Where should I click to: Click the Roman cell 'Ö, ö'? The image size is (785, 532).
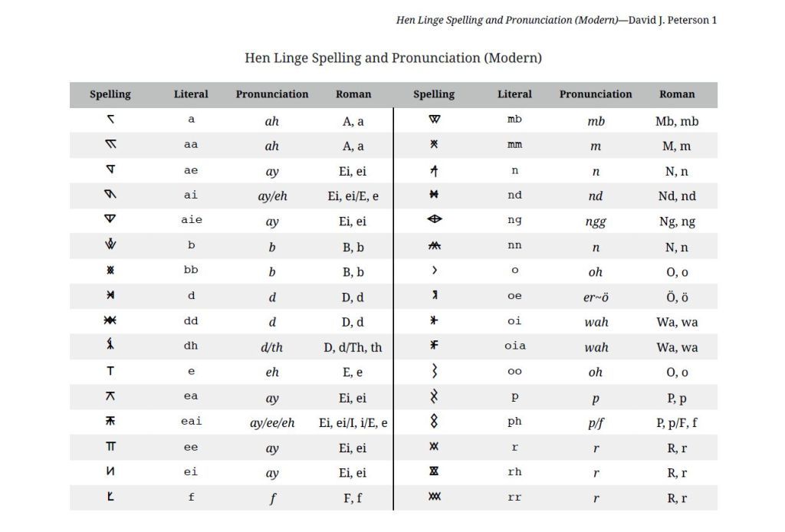click(677, 297)
